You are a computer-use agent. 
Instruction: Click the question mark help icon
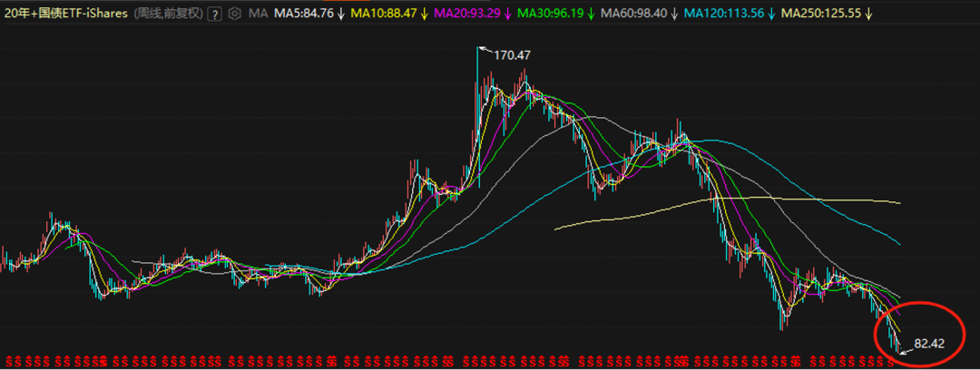point(213,14)
